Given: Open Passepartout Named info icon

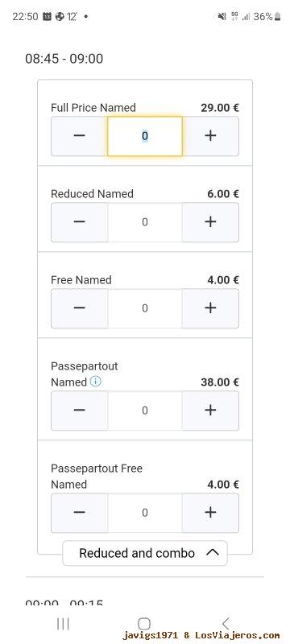Looking at the screenshot, I should [x=95, y=382].
